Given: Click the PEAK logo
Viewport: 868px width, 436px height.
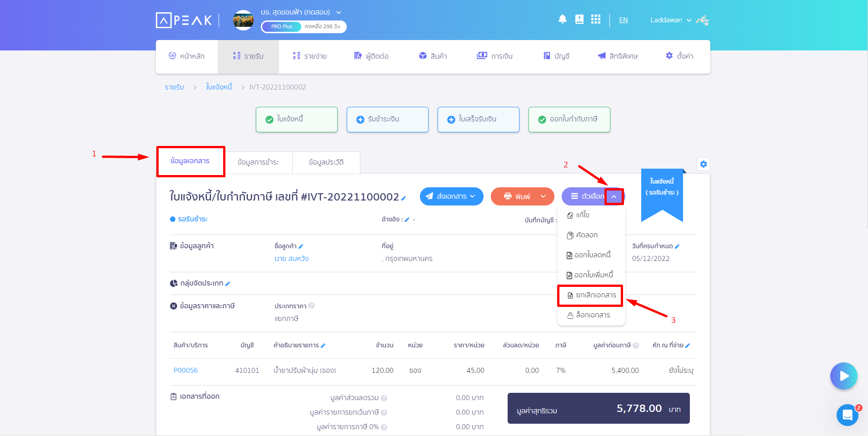Looking at the screenshot, I should [x=184, y=20].
